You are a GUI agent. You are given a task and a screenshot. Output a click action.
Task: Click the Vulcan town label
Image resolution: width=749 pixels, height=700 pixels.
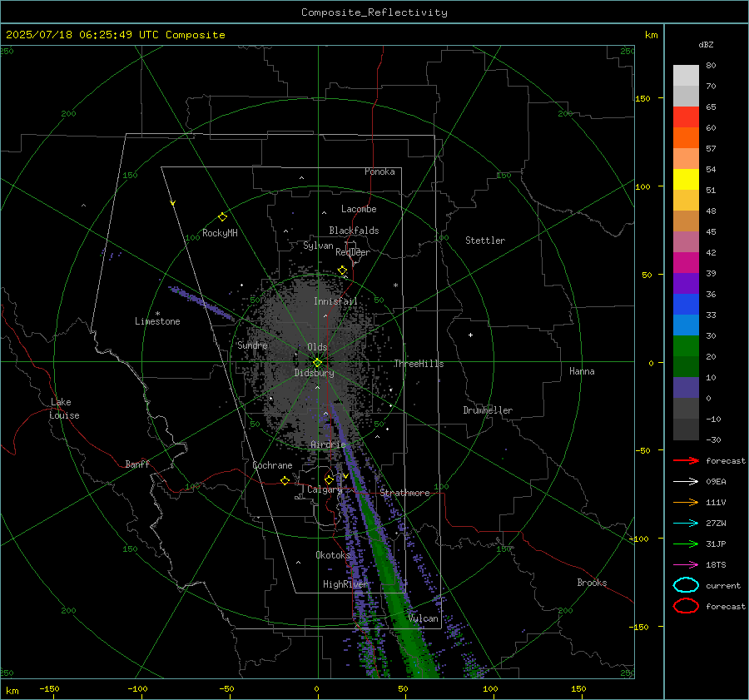[x=423, y=618]
